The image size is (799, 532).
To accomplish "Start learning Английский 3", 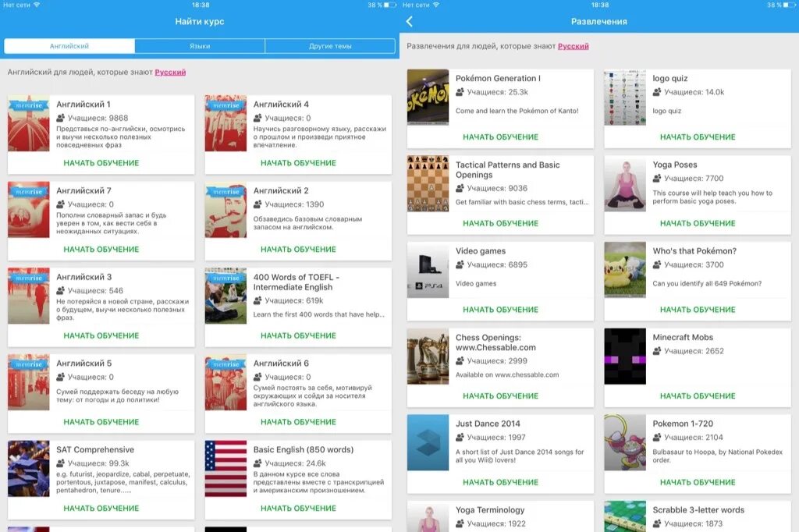I will tap(101, 335).
